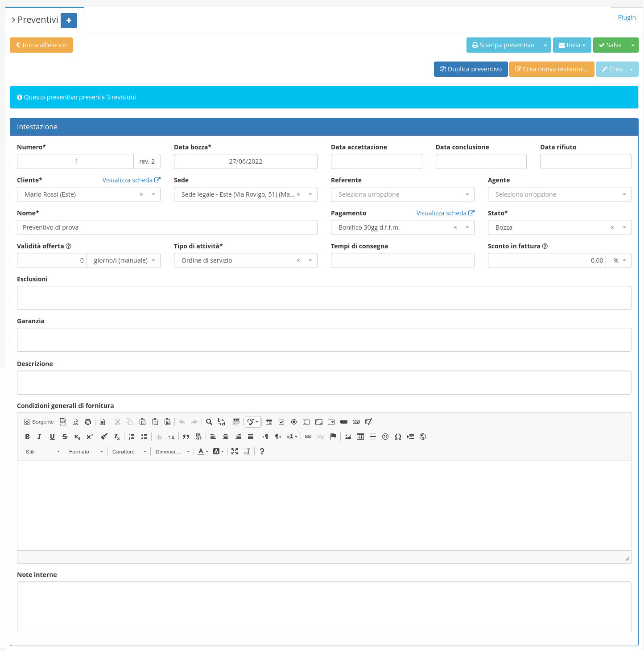Viewport: 644px width, 651px height.
Task: Click the Duplica preventivo button
Action: 471,69
